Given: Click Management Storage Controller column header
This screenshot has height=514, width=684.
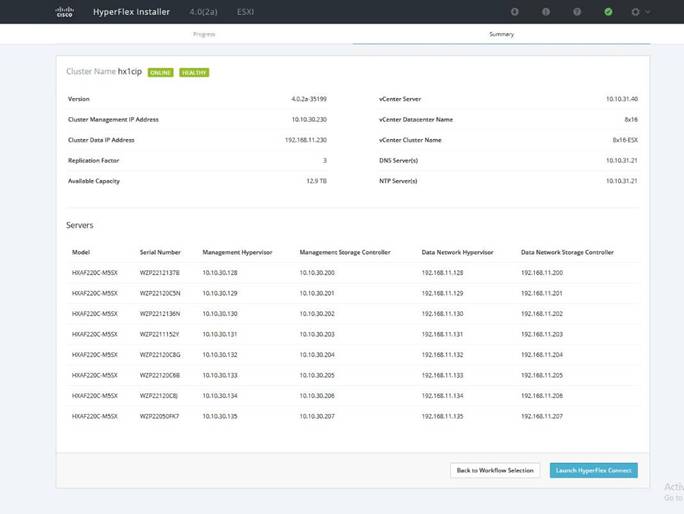Looking at the screenshot, I should (x=345, y=252).
